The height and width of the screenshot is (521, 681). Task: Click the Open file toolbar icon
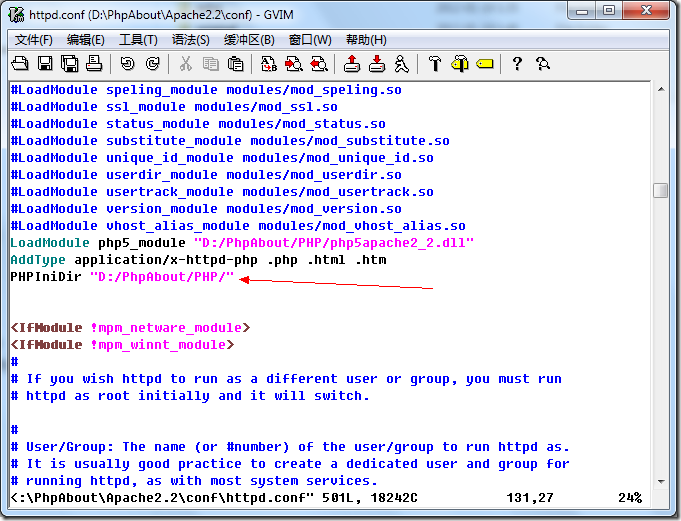pos(20,64)
